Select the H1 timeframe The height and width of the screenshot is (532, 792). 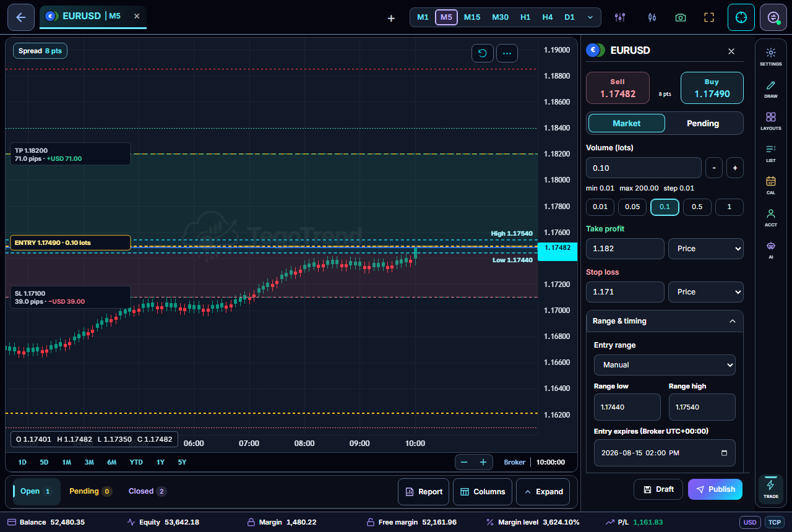click(x=525, y=17)
